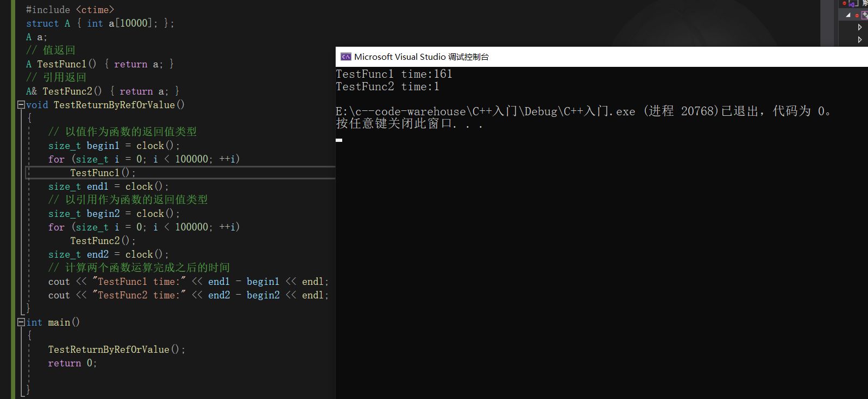Click the 'Microsoft Visual Studio 调试控制台' title bar

(x=602, y=57)
